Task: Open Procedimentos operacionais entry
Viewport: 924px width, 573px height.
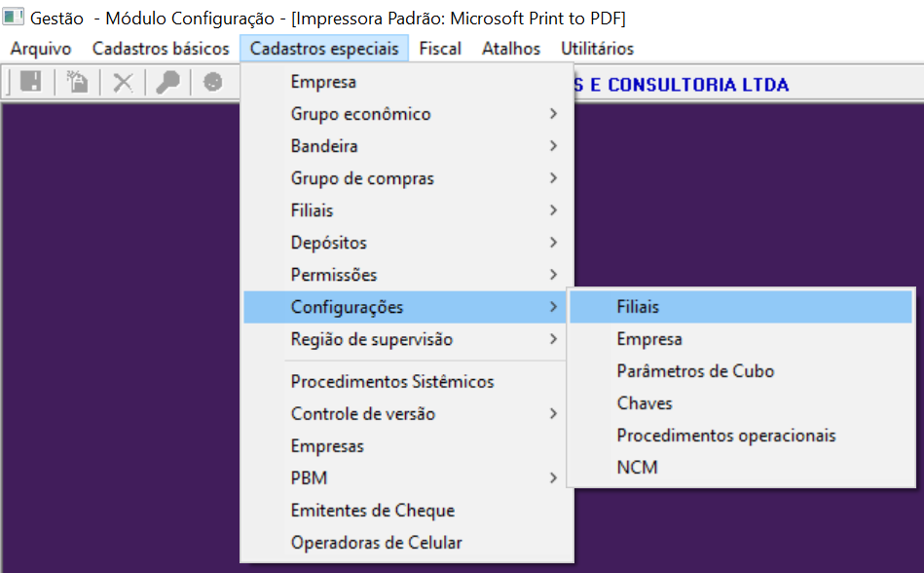Action: 726,436
